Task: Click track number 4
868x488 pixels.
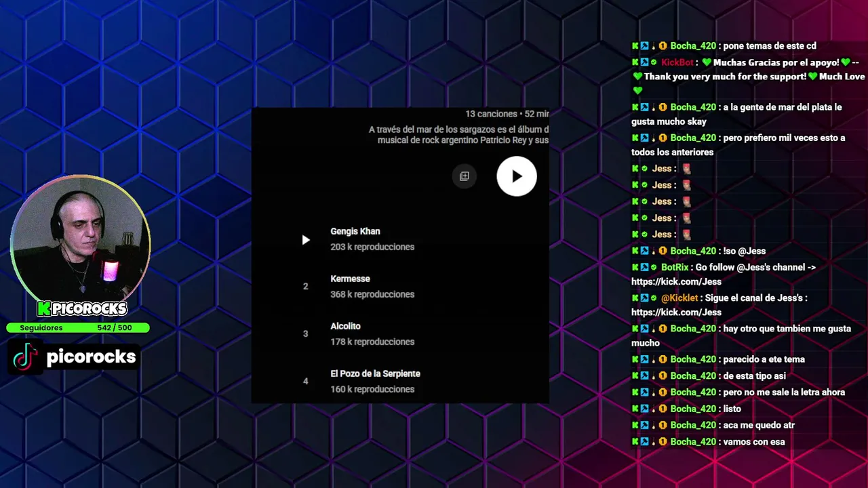Action: (x=306, y=381)
